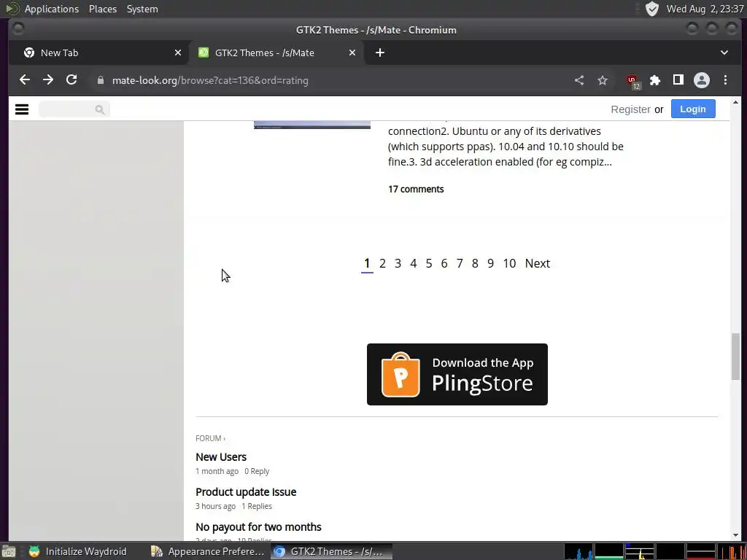Switch to Appearance Preferences taskbar window
The width and height of the screenshot is (747, 560).
(208, 551)
